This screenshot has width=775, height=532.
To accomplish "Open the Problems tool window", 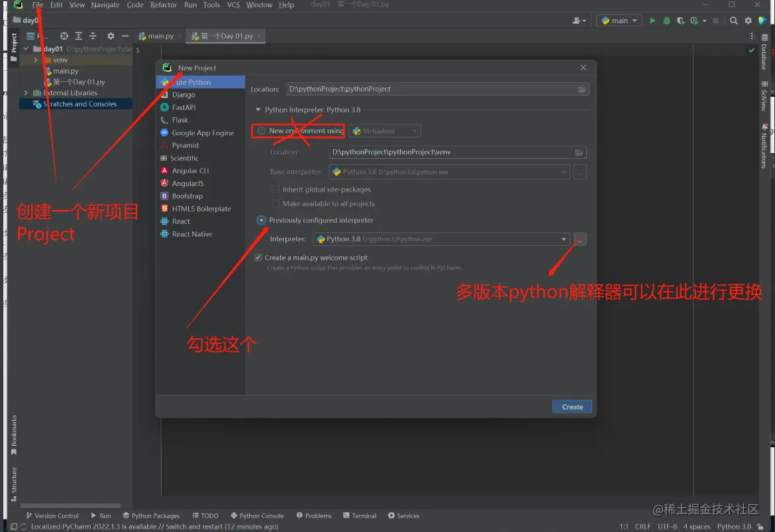I will (x=314, y=515).
